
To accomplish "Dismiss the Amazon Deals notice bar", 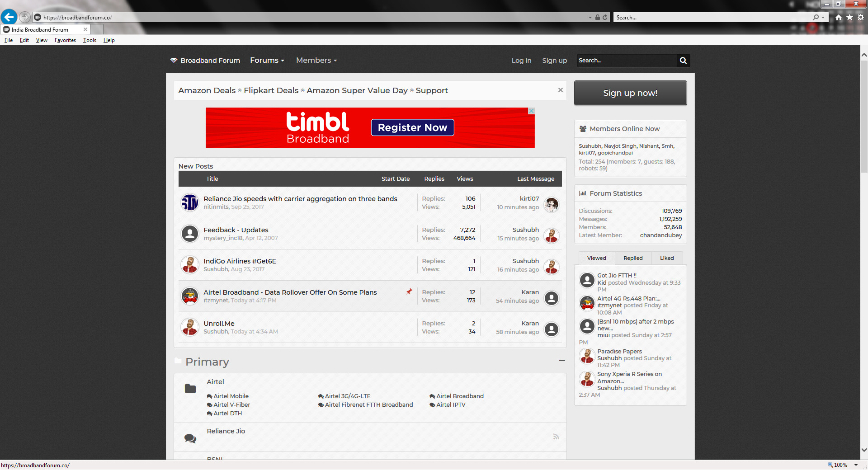I will pos(561,90).
